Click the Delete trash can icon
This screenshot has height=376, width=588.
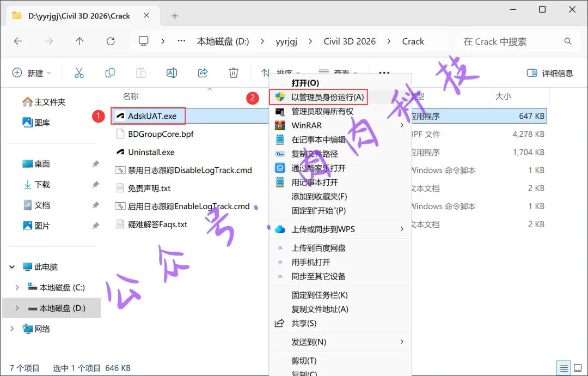[234, 73]
